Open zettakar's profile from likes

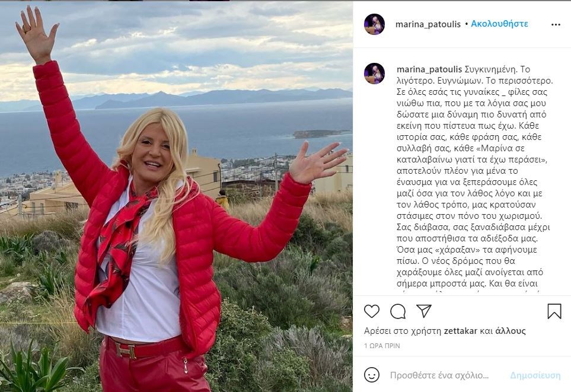(460, 331)
